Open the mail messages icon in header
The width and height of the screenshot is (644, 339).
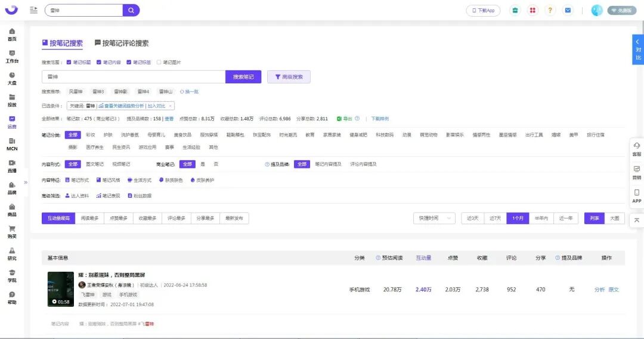tap(568, 10)
